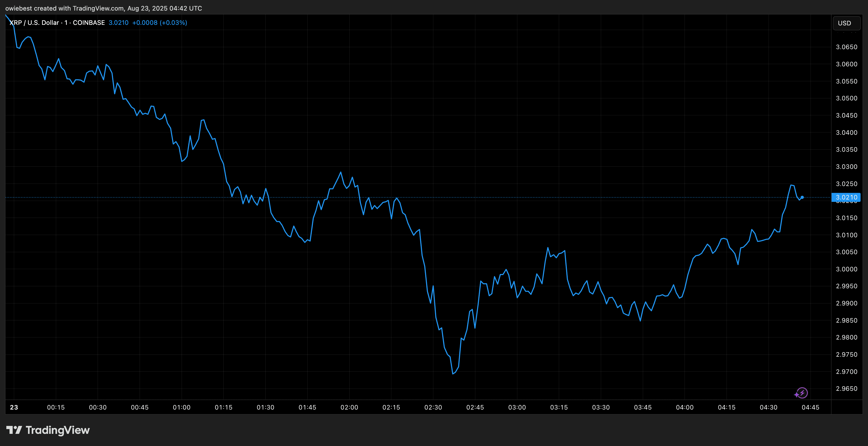This screenshot has height=446, width=868.
Task: Click the 3.0000 price scale label
Action: pos(846,269)
